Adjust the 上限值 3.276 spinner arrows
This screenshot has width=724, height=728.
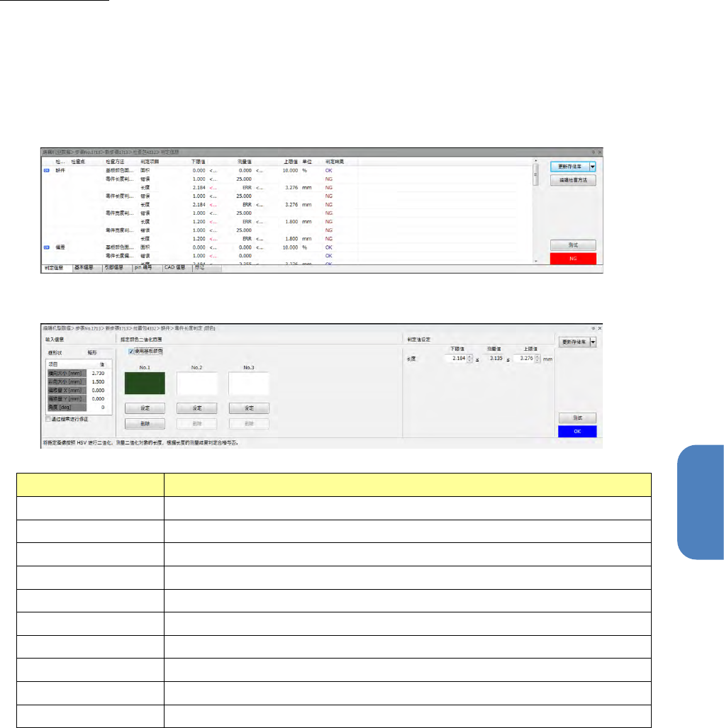click(538, 359)
